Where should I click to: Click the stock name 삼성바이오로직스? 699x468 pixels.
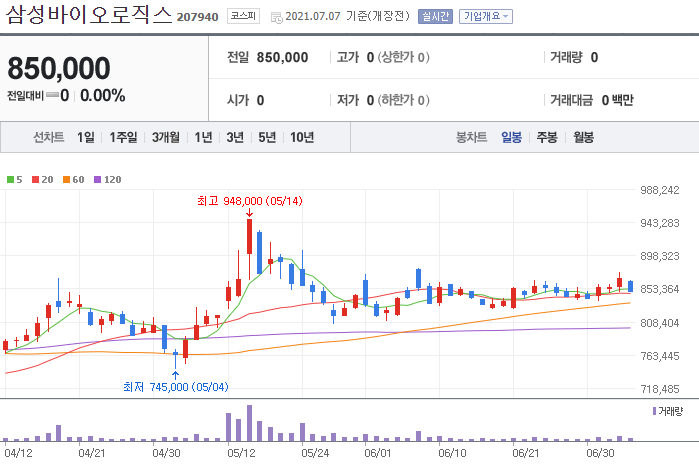click(89, 14)
